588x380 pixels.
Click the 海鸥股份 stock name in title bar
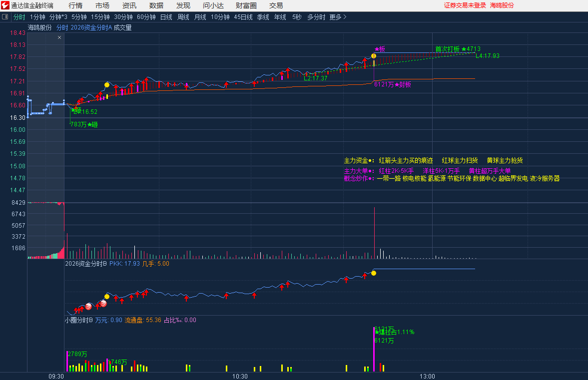click(502, 5)
